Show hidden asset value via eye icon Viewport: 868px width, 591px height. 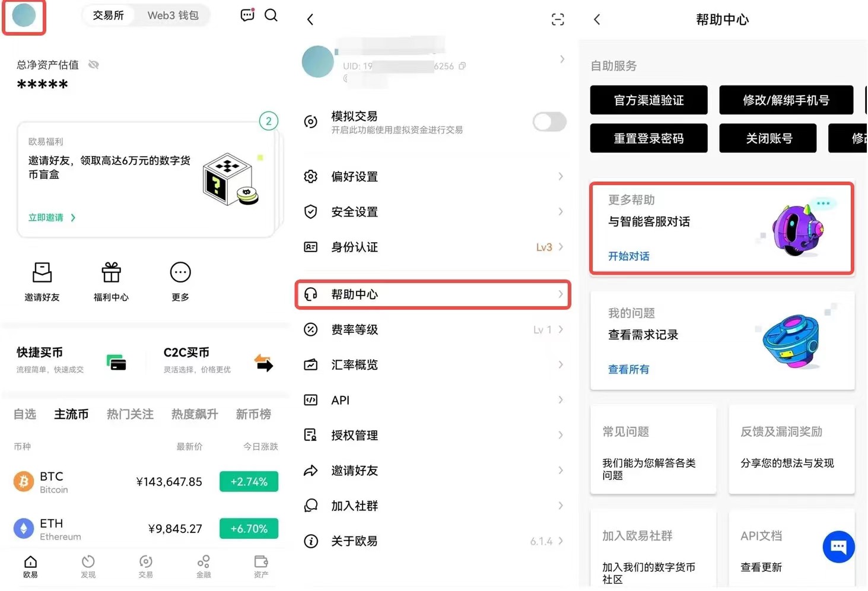(93, 65)
